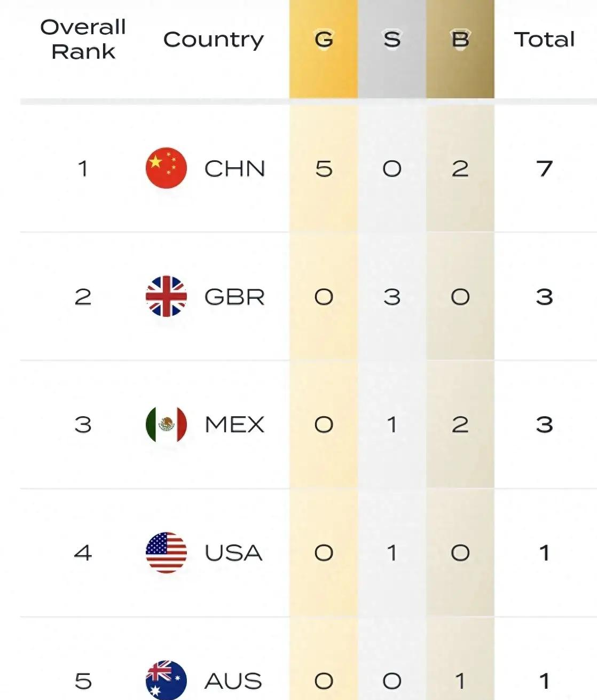597x700 pixels.
Task: Open the USA country link
Action: 233,553
